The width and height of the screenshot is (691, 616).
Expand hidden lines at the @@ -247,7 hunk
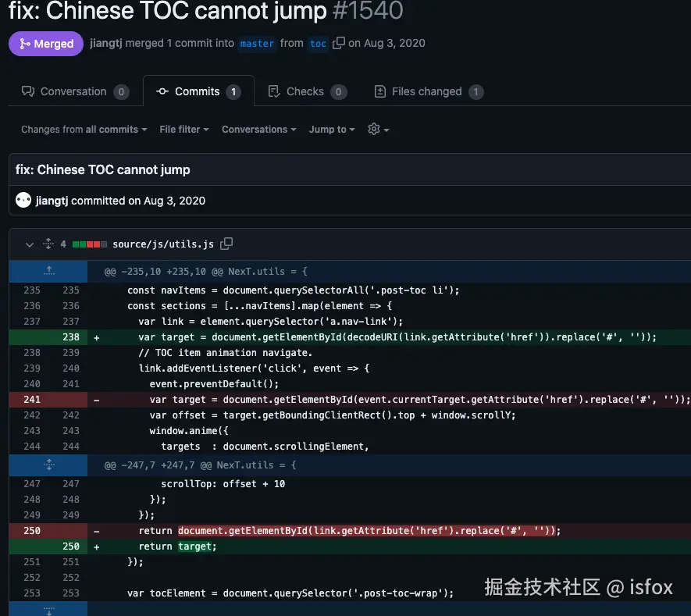[48, 464]
